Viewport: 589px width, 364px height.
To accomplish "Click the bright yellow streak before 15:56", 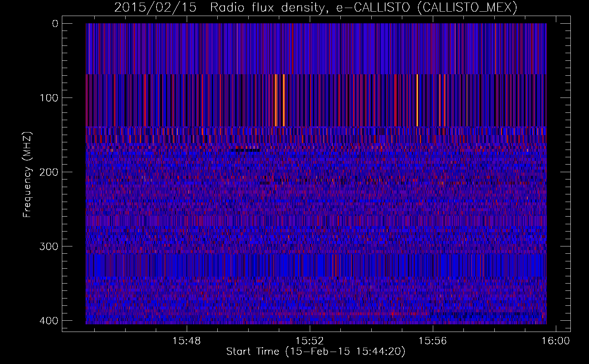I will coord(417,100).
